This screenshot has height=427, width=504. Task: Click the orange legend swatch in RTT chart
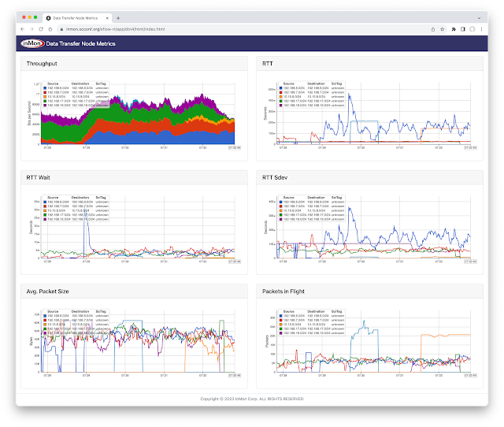[x=281, y=96]
